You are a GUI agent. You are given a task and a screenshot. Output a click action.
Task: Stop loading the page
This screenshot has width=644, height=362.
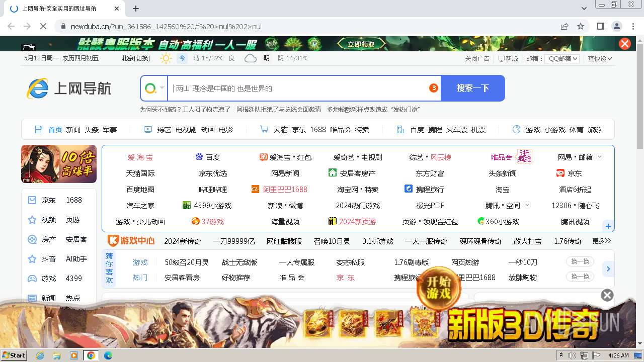[43, 26]
